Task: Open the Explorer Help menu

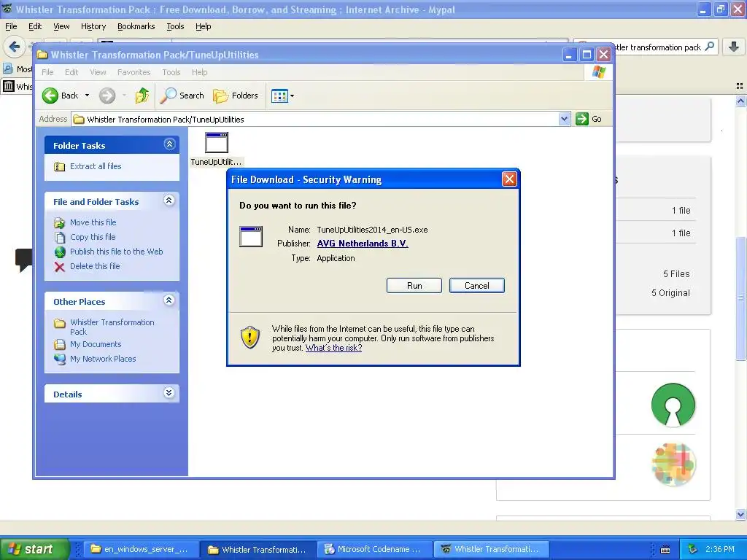Action: click(x=200, y=72)
